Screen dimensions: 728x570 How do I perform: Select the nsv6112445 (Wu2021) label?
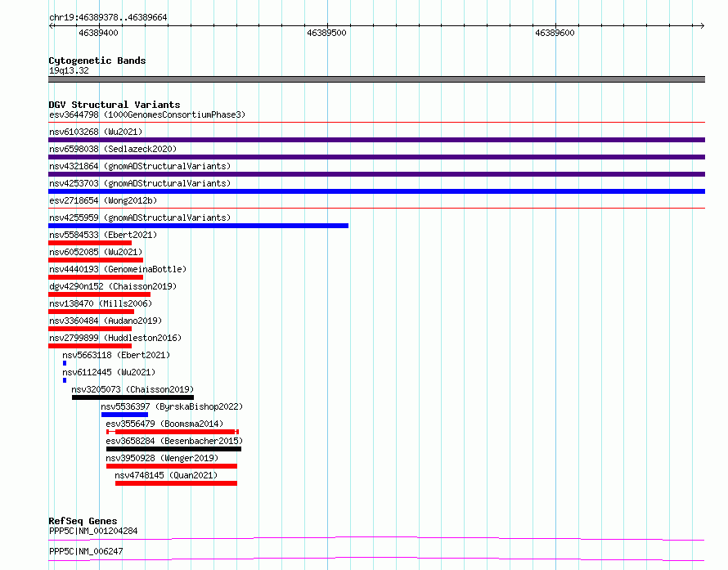(x=109, y=372)
